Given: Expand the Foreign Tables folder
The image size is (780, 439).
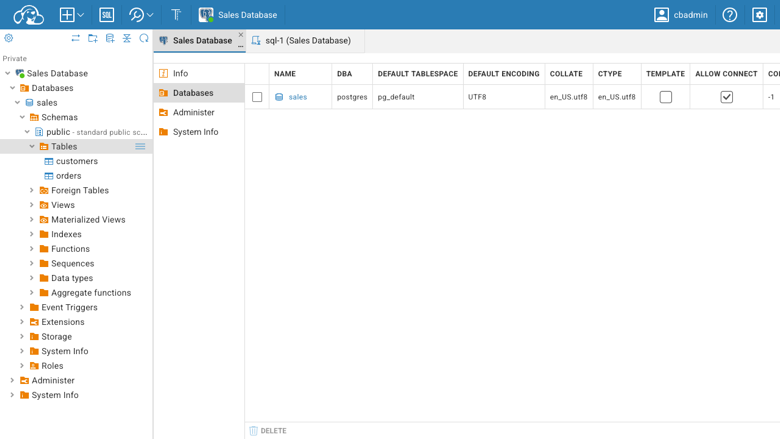Looking at the screenshot, I should coord(32,190).
